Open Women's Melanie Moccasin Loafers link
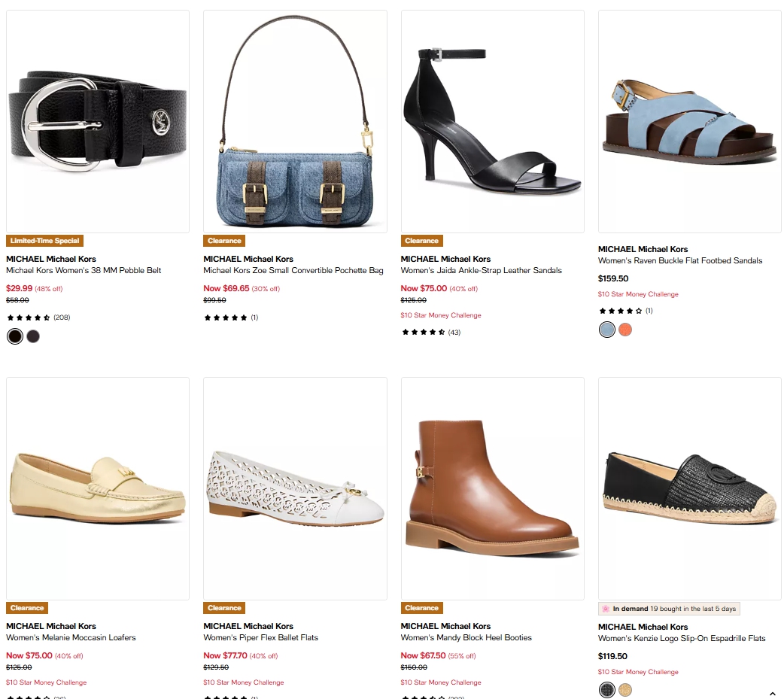This screenshot has width=784, height=699. coord(71,637)
